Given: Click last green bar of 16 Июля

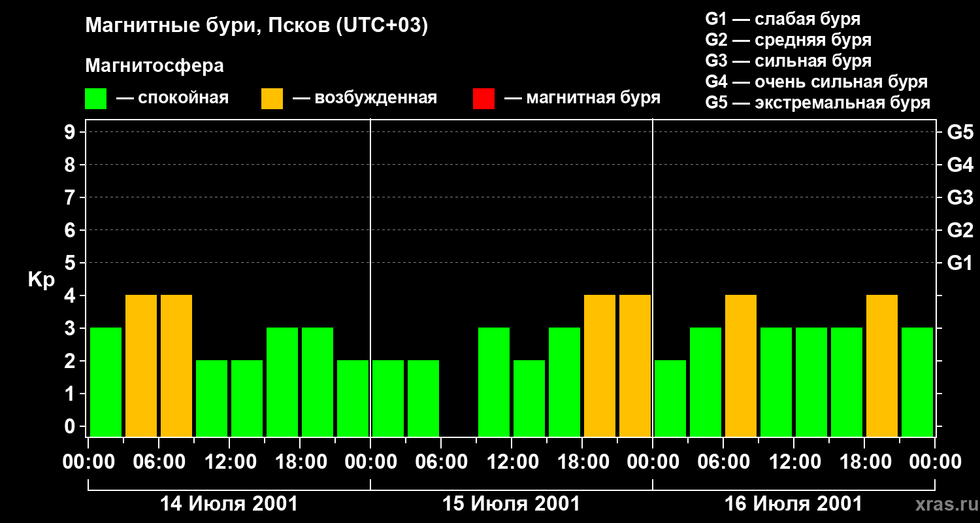Looking at the screenshot, I should pyautogui.click(x=917, y=382).
